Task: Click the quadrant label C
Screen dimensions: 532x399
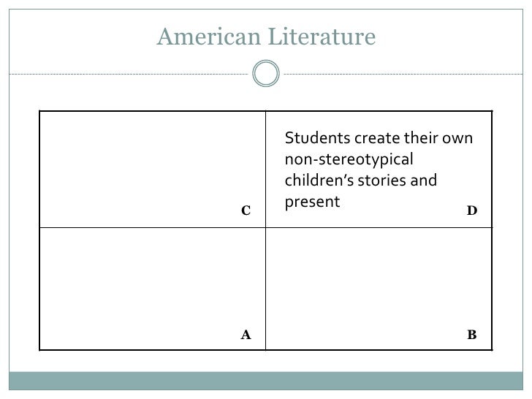Action: (x=246, y=211)
